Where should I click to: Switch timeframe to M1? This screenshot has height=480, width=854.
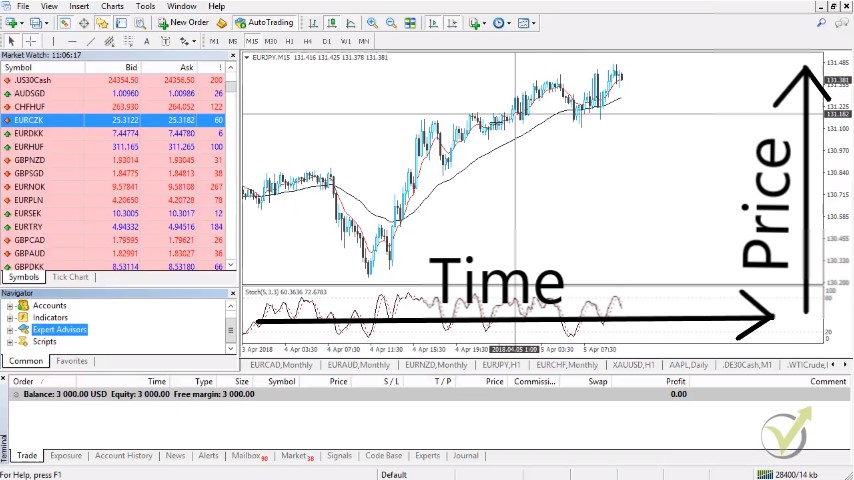point(214,41)
